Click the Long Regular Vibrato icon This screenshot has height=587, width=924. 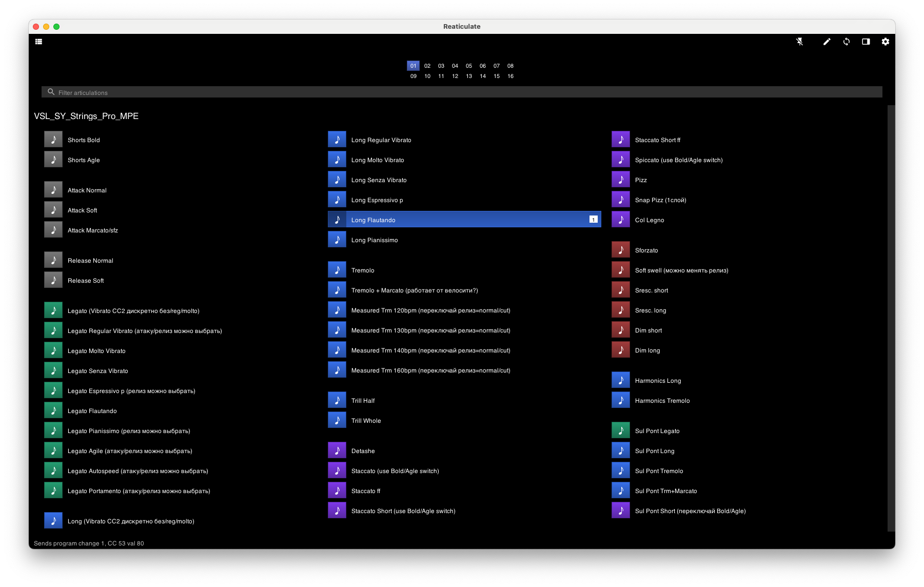337,140
